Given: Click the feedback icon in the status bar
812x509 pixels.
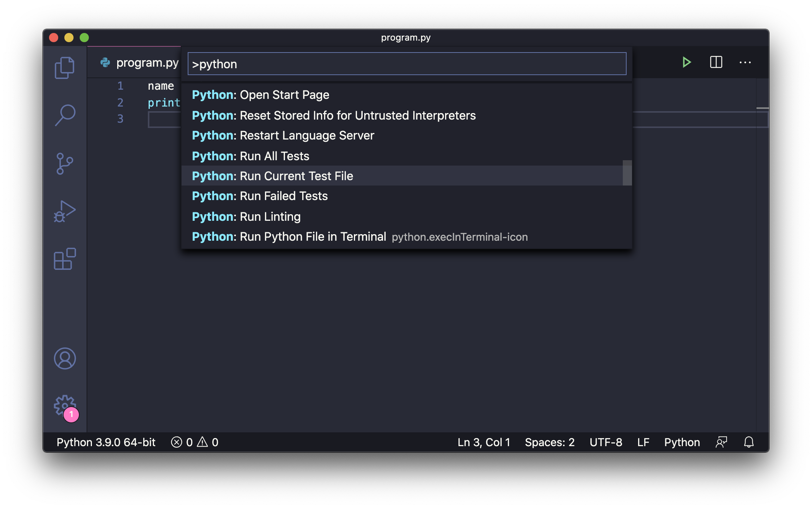Looking at the screenshot, I should [x=721, y=442].
